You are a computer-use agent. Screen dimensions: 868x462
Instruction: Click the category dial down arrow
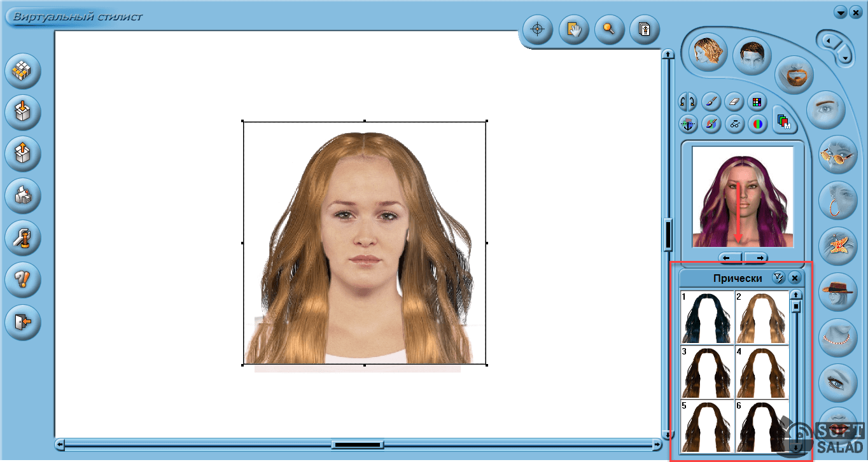(844, 57)
